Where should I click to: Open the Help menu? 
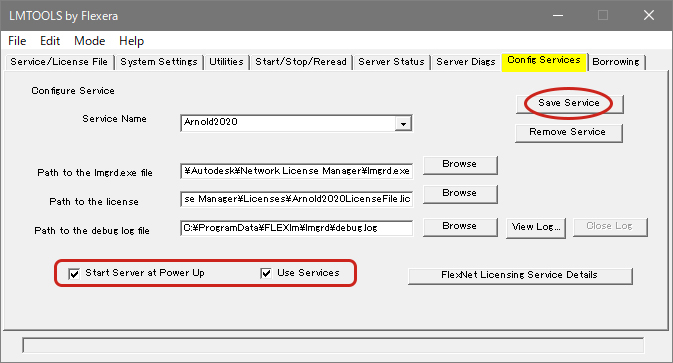point(131,41)
